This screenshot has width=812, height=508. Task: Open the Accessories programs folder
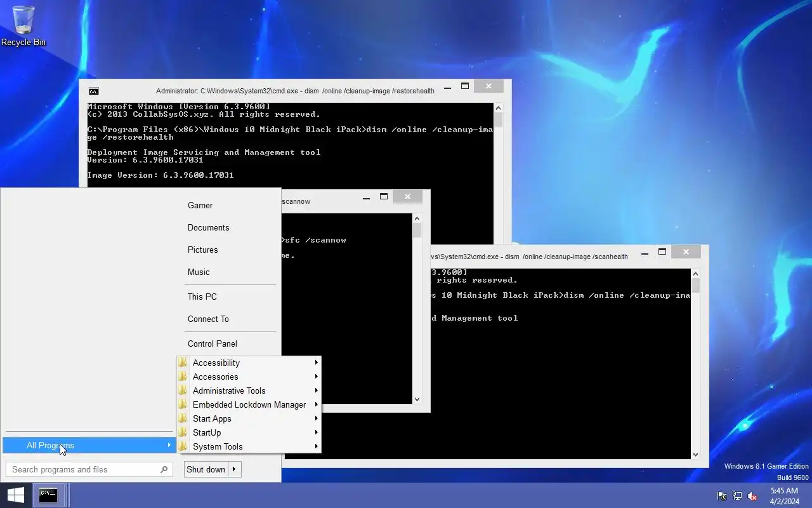(x=249, y=377)
